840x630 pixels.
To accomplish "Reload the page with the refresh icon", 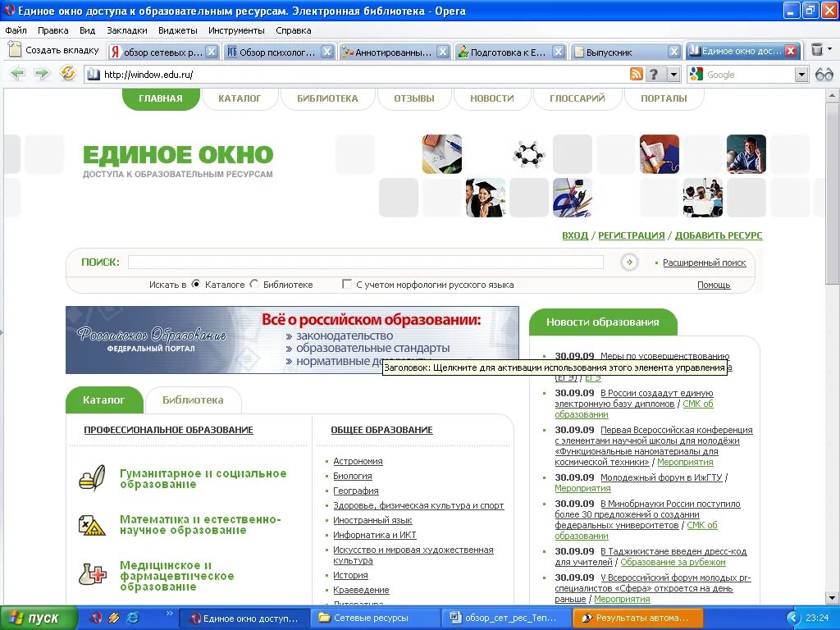I will click(x=67, y=73).
